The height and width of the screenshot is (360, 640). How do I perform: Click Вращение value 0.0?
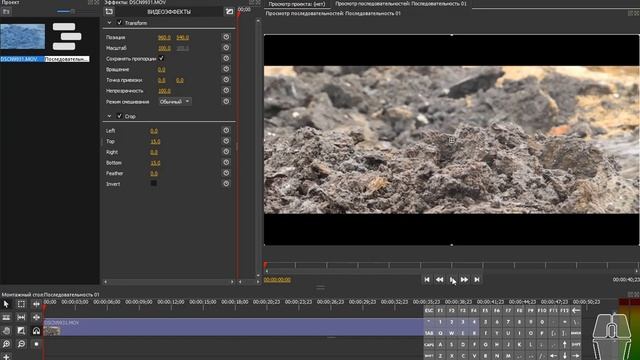coord(162,70)
